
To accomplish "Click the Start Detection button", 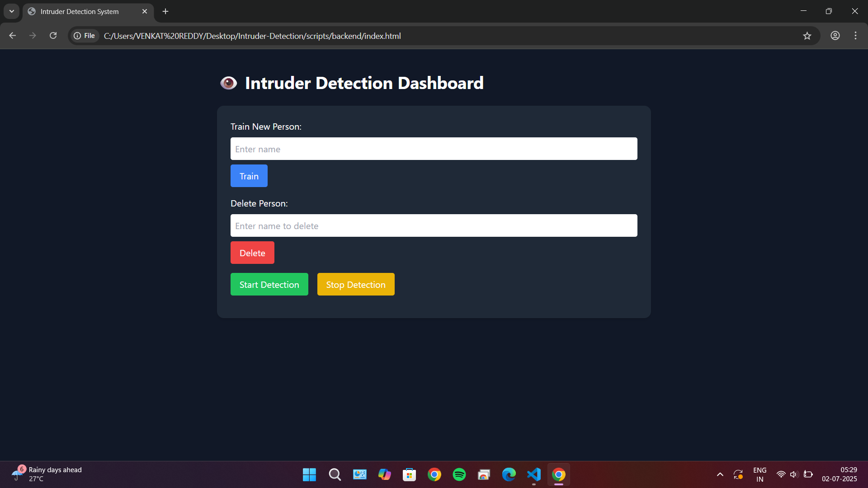I will coord(269,284).
